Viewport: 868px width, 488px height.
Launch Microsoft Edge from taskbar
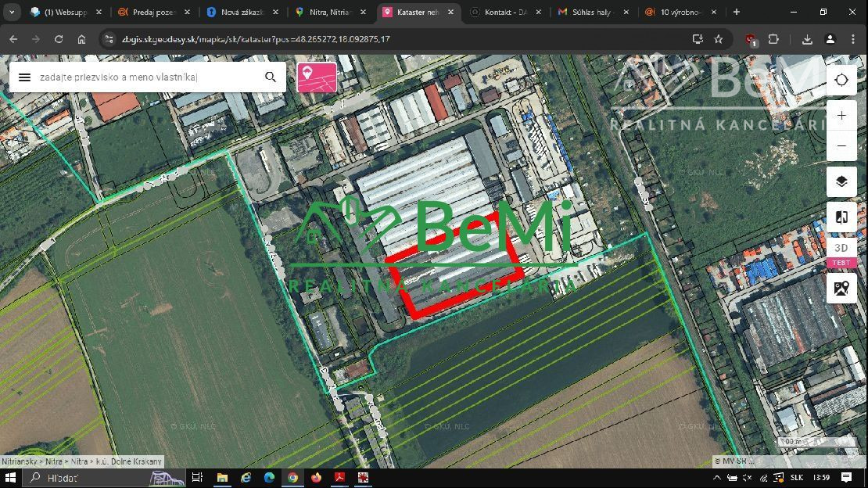tap(270, 478)
